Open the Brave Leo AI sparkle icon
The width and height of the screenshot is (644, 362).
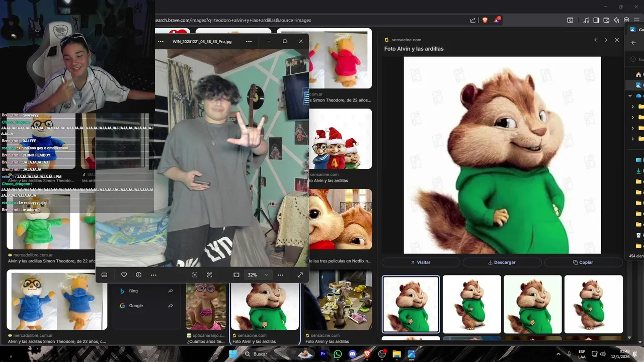[616, 20]
